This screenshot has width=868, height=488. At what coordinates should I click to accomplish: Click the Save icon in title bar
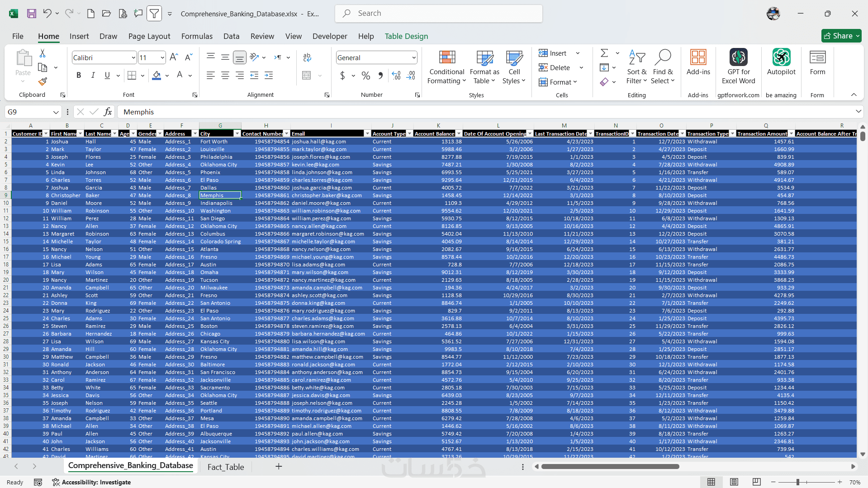click(32, 14)
